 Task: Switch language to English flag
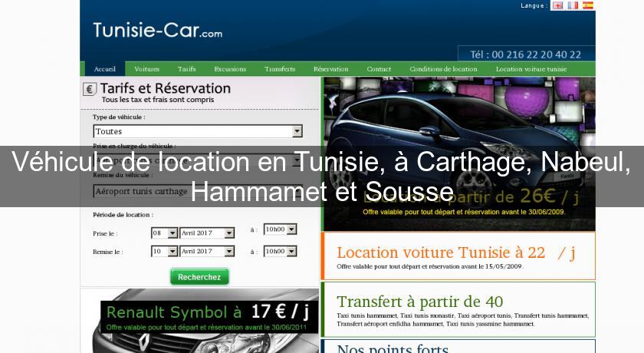click(x=557, y=5)
